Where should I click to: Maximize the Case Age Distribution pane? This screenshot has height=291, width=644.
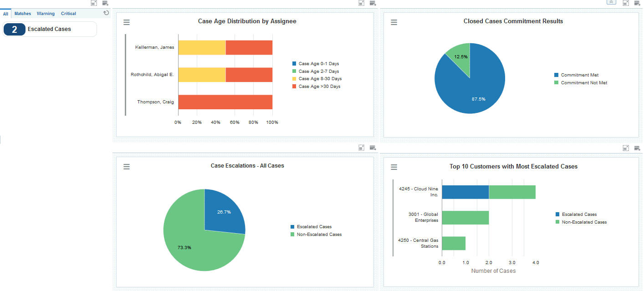pos(362,3)
